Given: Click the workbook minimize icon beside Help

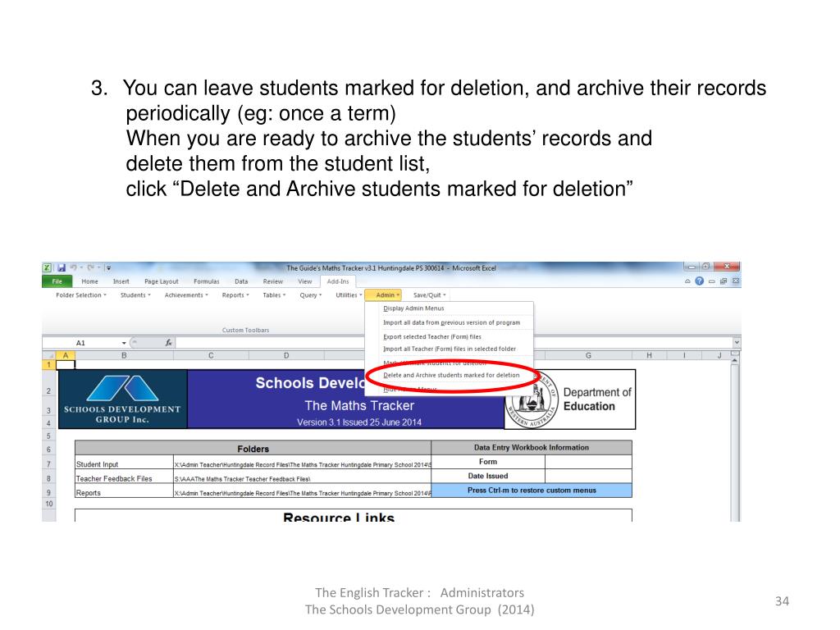Looking at the screenshot, I should click(711, 281).
